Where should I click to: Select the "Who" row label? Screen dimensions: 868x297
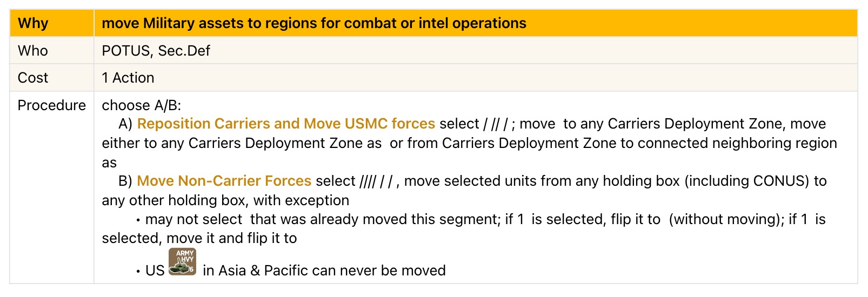click(x=33, y=51)
